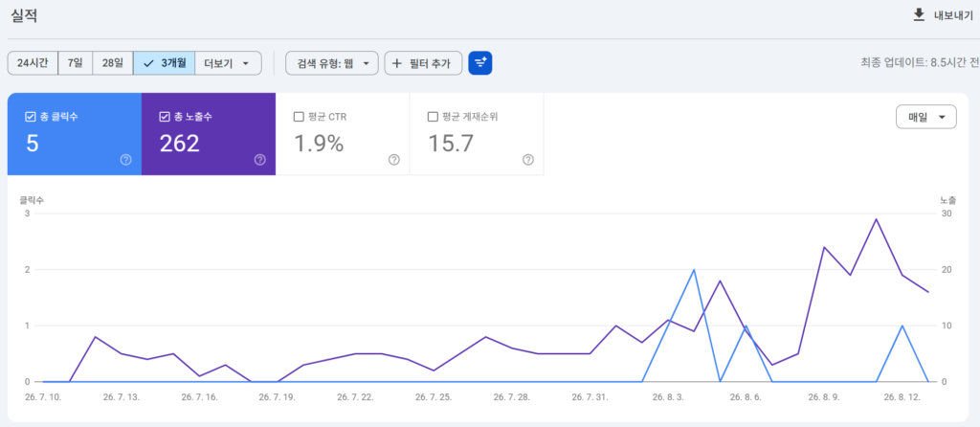The height and width of the screenshot is (427, 980).
Task: Open the help icon on 총 클릭수
Action: (125, 160)
